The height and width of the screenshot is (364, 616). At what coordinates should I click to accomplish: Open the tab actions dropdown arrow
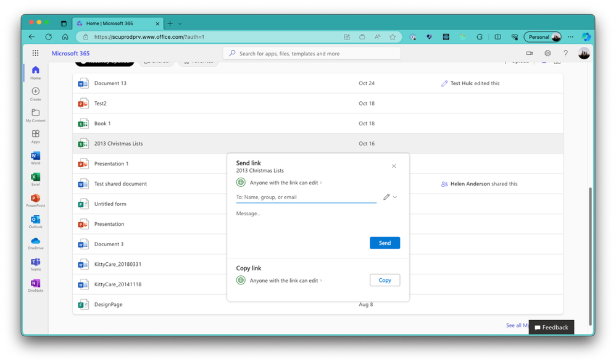coord(180,23)
